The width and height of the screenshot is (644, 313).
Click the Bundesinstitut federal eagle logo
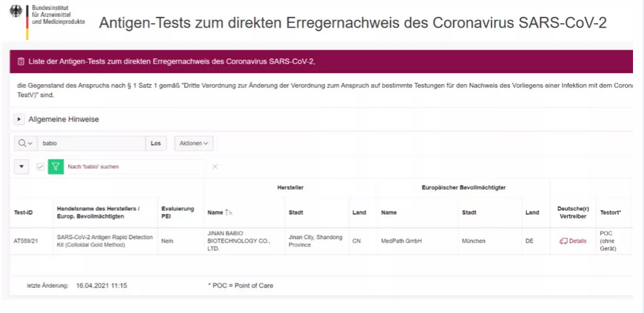click(x=16, y=12)
